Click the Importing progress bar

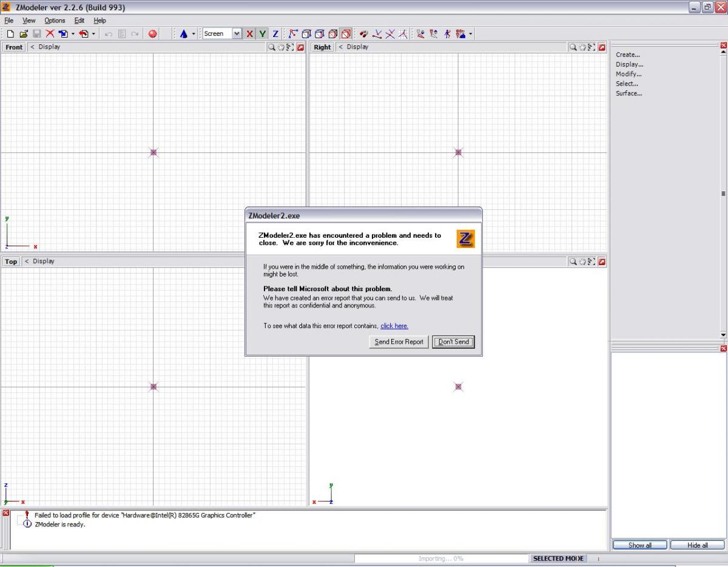coord(441,559)
